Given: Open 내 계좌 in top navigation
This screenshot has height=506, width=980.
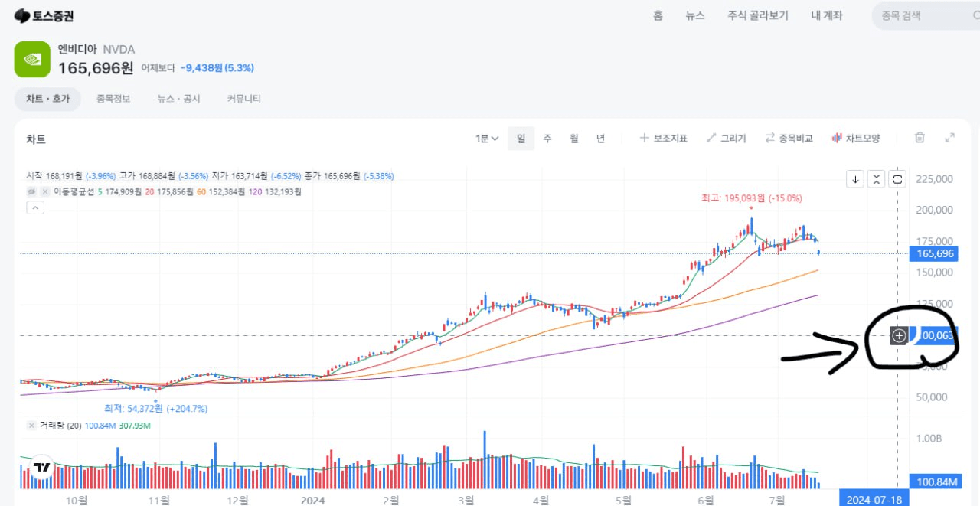Looking at the screenshot, I should pos(827,15).
